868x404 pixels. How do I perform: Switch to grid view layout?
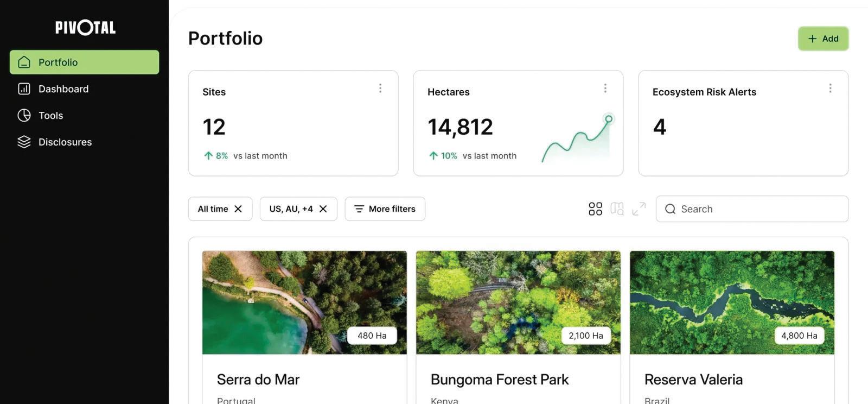[x=595, y=209]
